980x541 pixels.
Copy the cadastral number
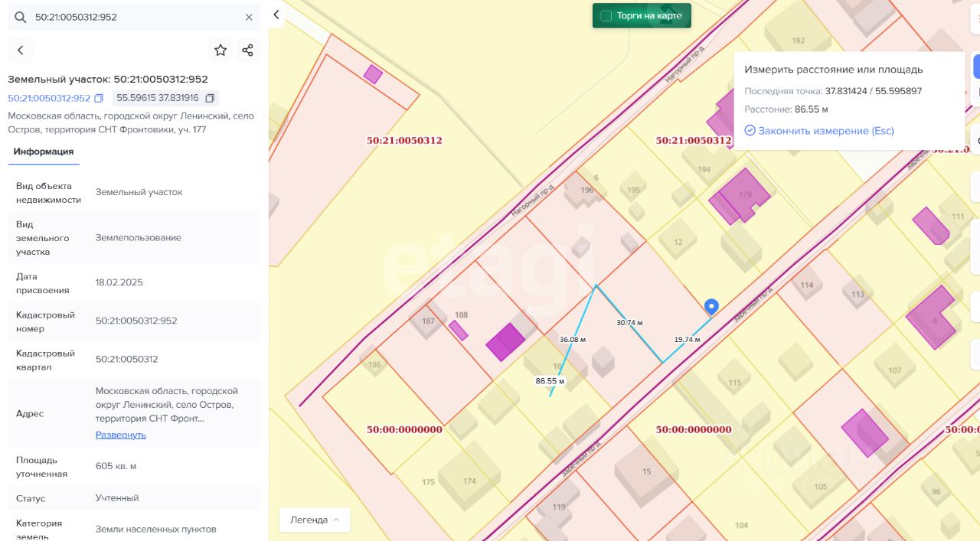99,98
